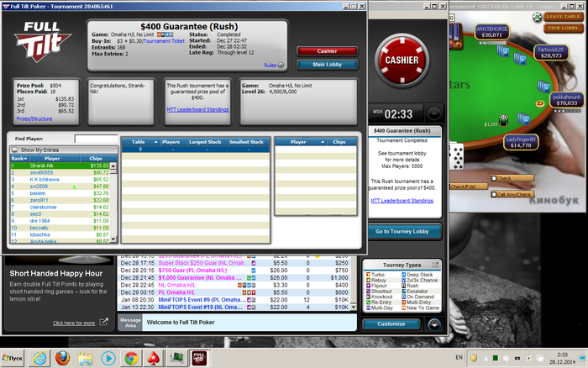This screenshot has height=368, width=588.
Task: Select the $750 Guar (PL Omaha H/L) tournament
Action: (x=234, y=270)
